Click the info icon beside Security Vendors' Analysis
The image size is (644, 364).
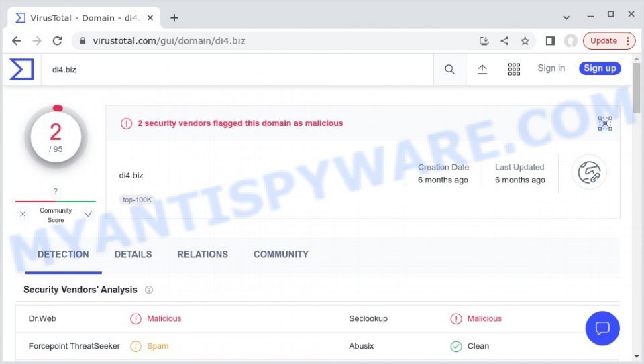pyautogui.click(x=149, y=290)
